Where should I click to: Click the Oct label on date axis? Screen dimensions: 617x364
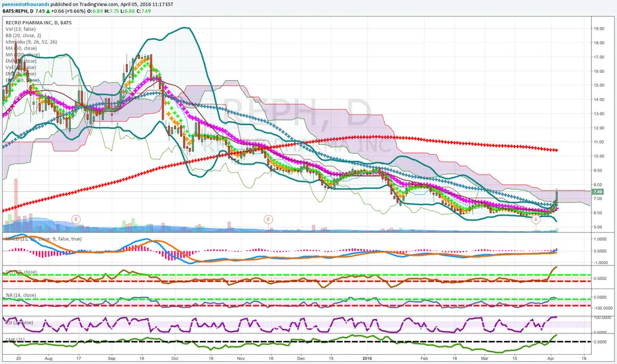point(175,359)
